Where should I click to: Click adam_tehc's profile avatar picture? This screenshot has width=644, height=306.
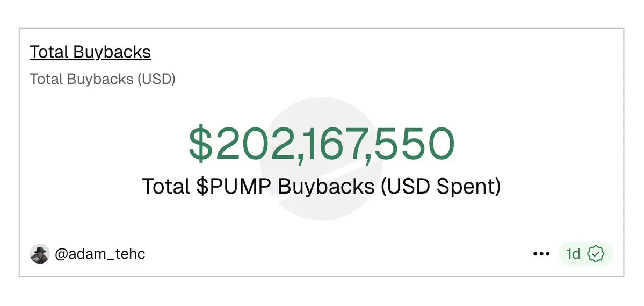click(40, 254)
